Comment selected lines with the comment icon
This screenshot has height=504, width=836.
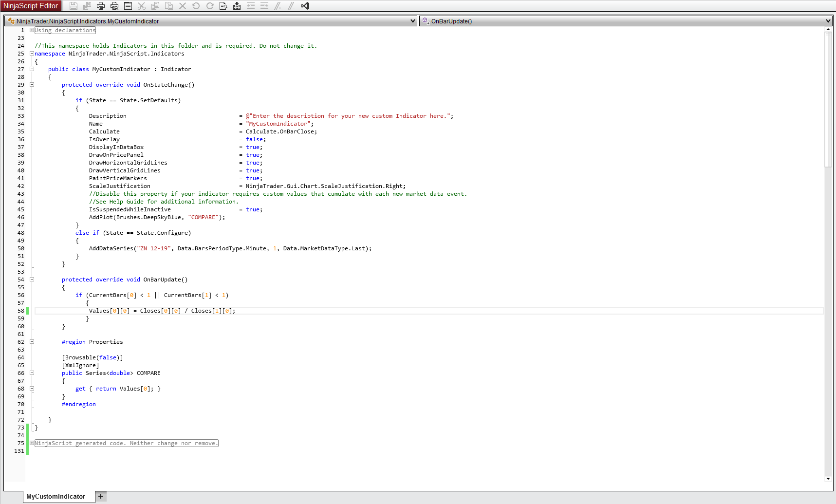click(278, 6)
